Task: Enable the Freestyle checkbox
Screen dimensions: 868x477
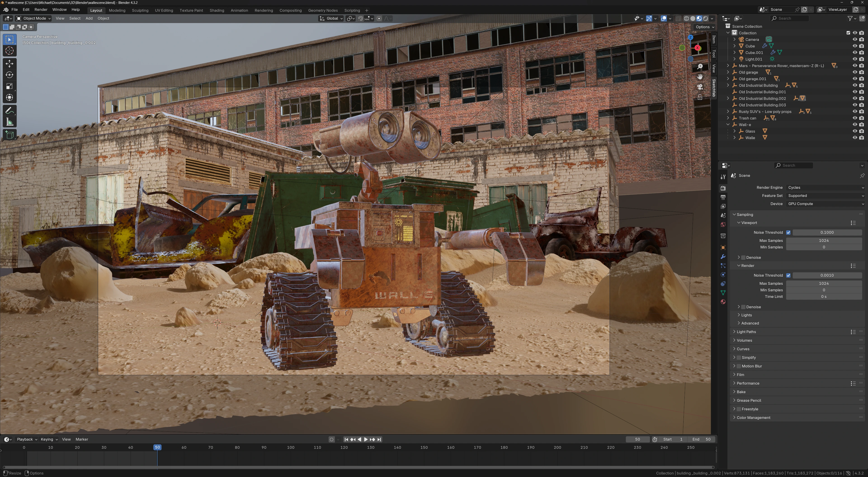Action: click(x=739, y=409)
